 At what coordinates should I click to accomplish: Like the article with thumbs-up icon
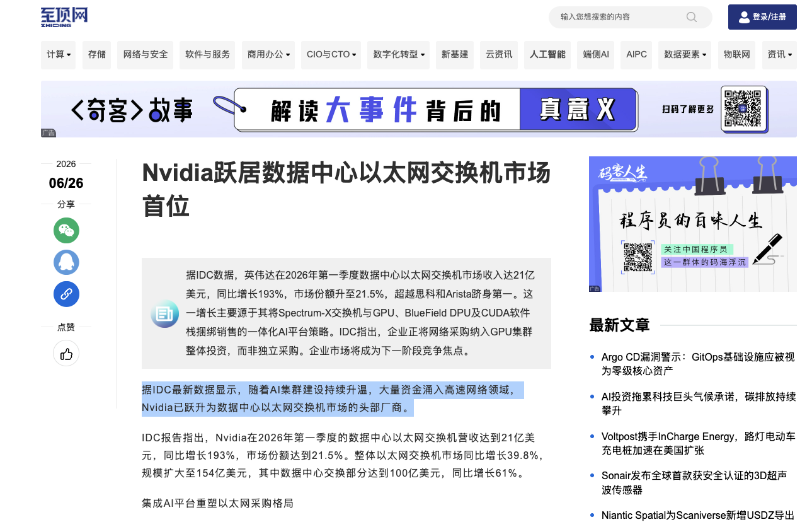66,353
